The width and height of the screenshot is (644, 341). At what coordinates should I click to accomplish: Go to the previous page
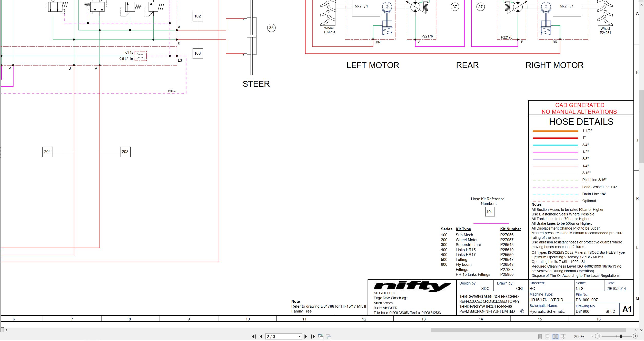coord(261,336)
